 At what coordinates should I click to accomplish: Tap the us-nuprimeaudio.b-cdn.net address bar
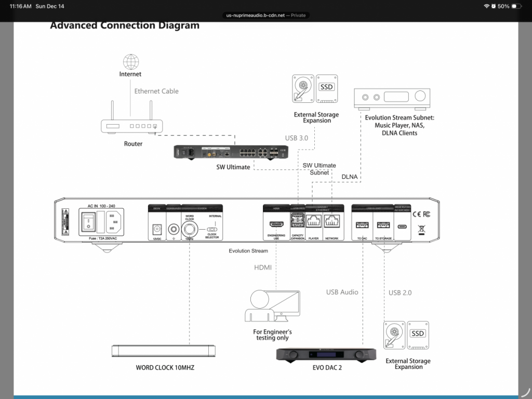265,15
